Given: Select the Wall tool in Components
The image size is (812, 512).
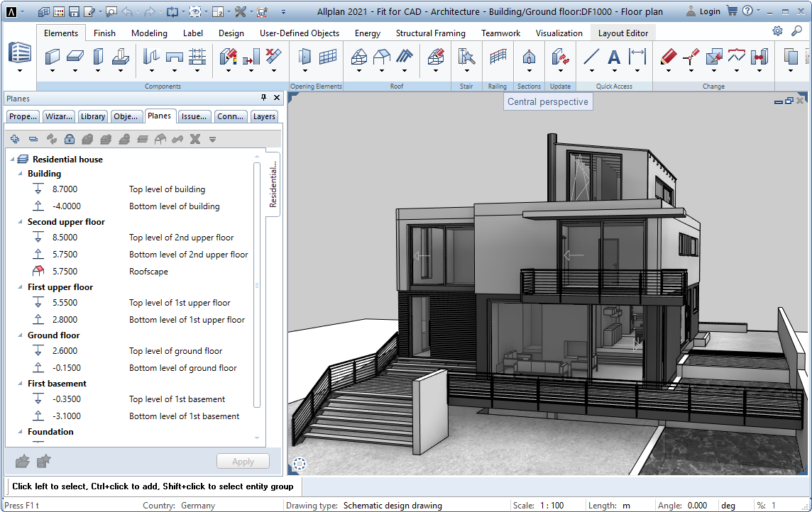Looking at the screenshot, I should [52, 55].
